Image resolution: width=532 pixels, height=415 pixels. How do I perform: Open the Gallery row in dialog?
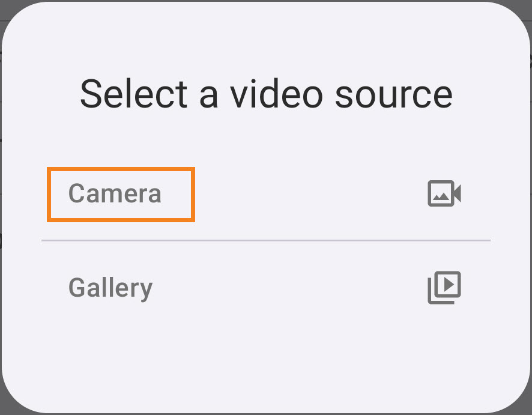(266, 288)
